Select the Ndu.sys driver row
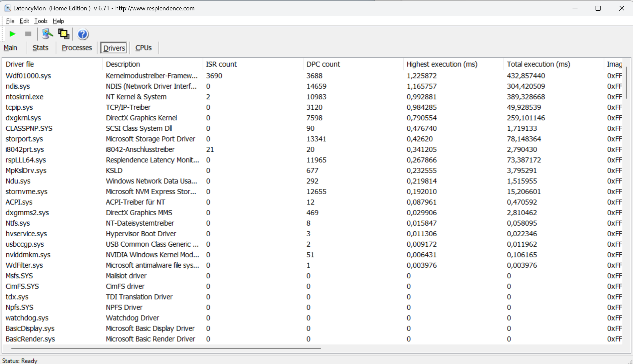Viewport: 633px width, 364px height. (x=313, y=181)
